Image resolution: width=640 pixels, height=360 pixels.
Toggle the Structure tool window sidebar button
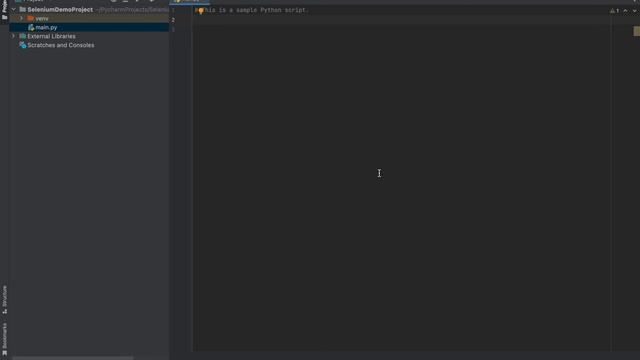coord(4,300)
